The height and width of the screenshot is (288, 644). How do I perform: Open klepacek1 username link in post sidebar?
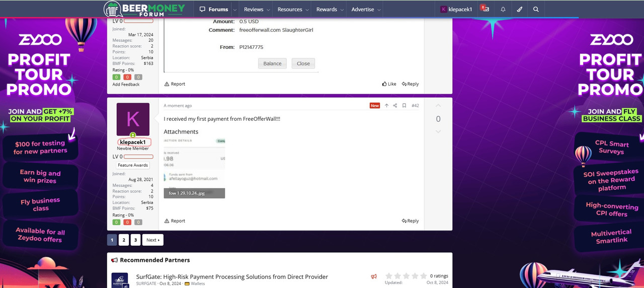tap(133, 142)
